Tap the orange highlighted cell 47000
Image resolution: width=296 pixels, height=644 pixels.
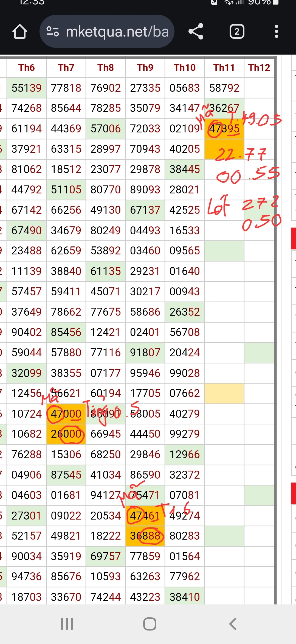pos(66,414)
